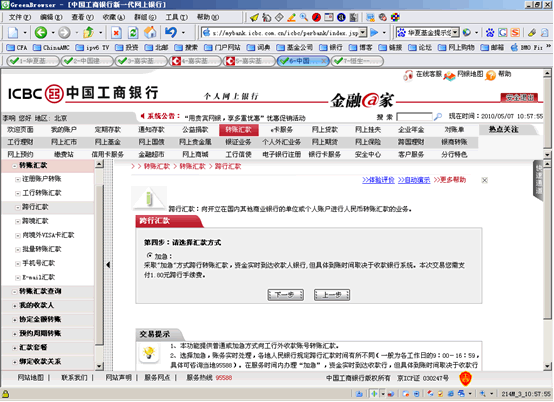The height and width of the screenshot is (402, 554).
Task: Open 我的账户 in navigation menu
Action: point(64,130)
